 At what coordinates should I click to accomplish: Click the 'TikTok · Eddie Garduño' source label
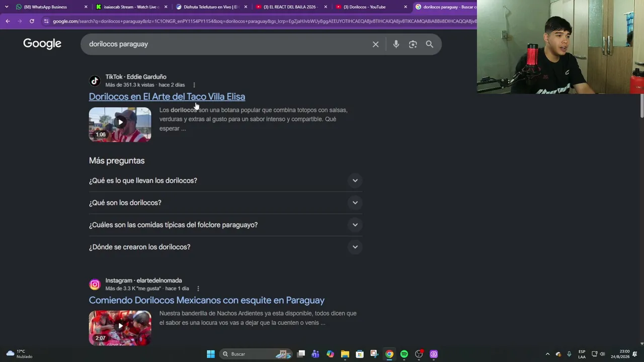point(136,77)
